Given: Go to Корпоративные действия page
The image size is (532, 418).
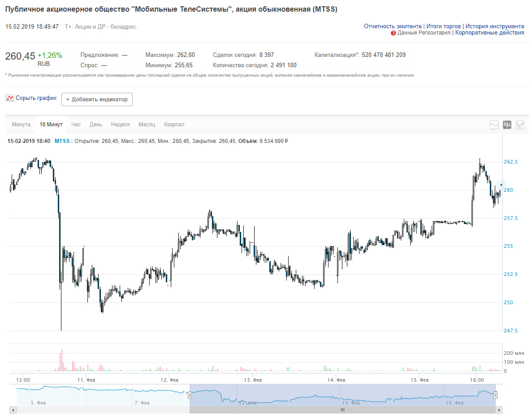Looking at the screenshot, I should (x=489, y=33).
